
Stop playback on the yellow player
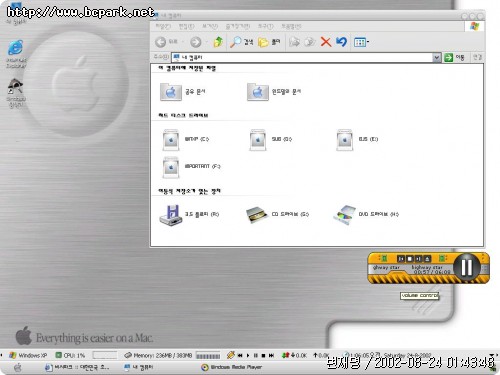coord(410,258)
